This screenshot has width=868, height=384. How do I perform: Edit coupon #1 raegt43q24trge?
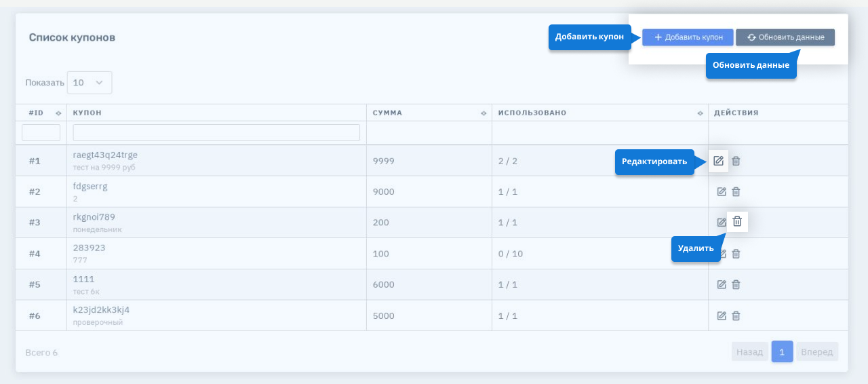tap(719, 161)
